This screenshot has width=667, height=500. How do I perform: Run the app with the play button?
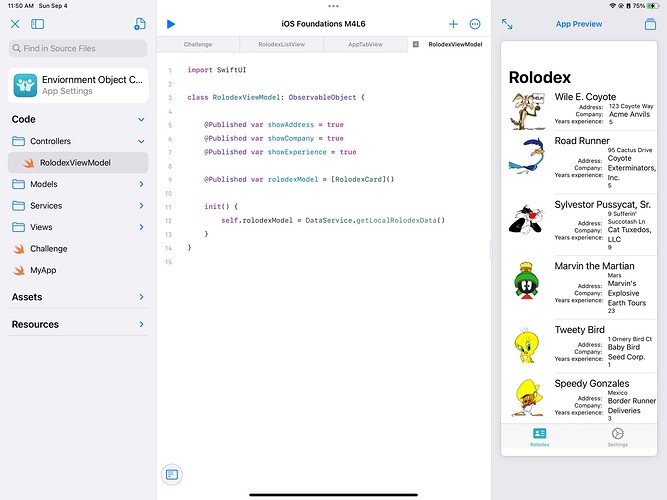[171, 24]
